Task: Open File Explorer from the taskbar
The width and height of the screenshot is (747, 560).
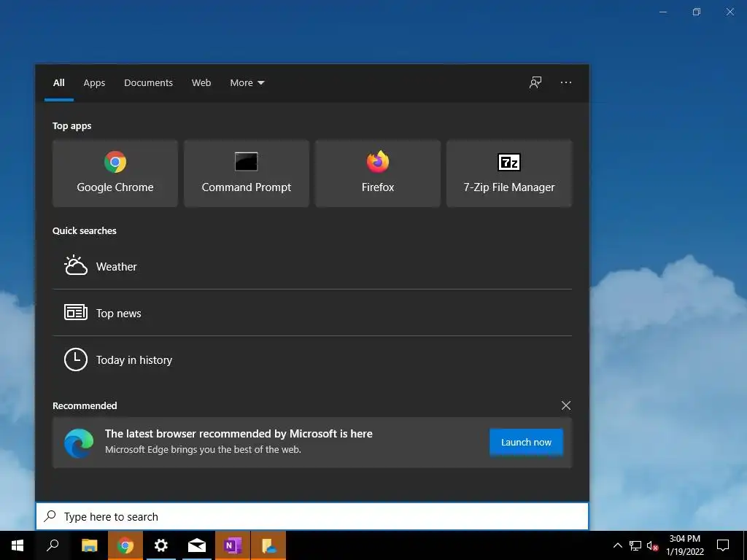Action: (89, 545)
